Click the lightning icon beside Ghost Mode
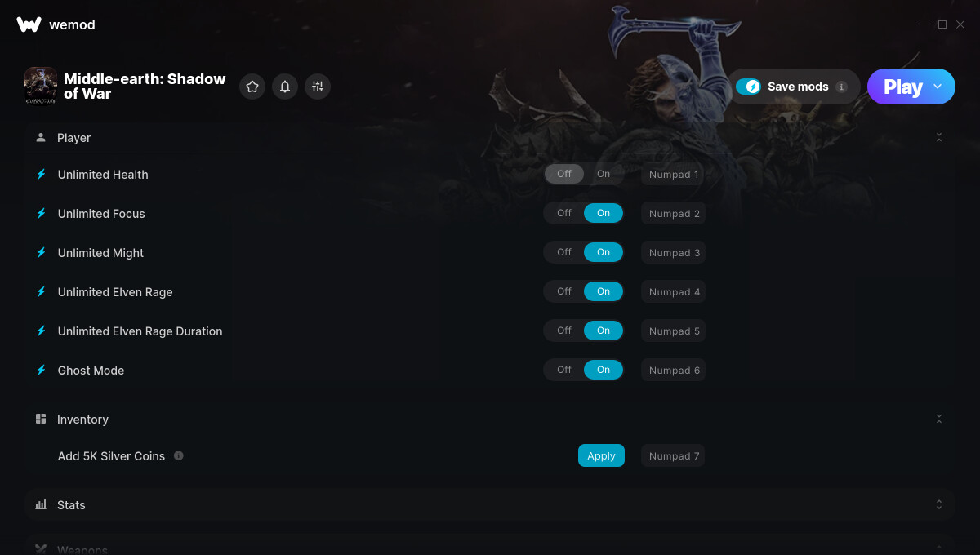This screenshot has height=555, width=980. [x=41, y=370]
